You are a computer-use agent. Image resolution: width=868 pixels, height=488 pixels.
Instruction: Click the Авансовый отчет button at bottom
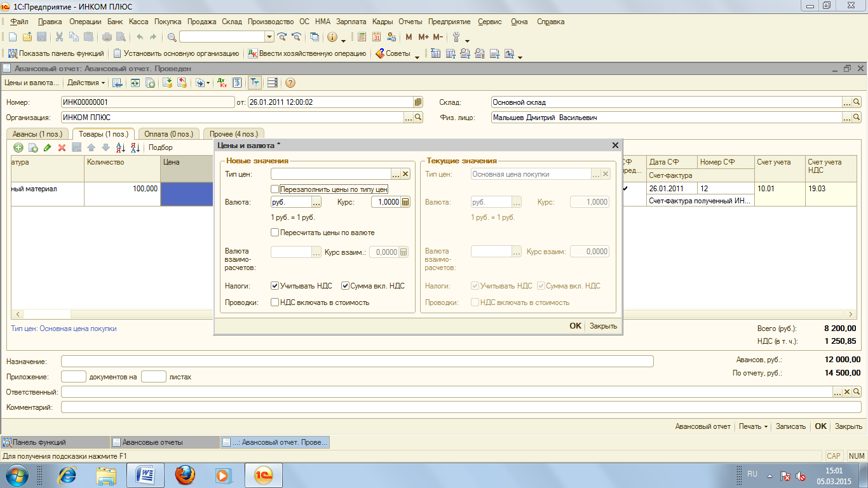click(x=703, y=426)
